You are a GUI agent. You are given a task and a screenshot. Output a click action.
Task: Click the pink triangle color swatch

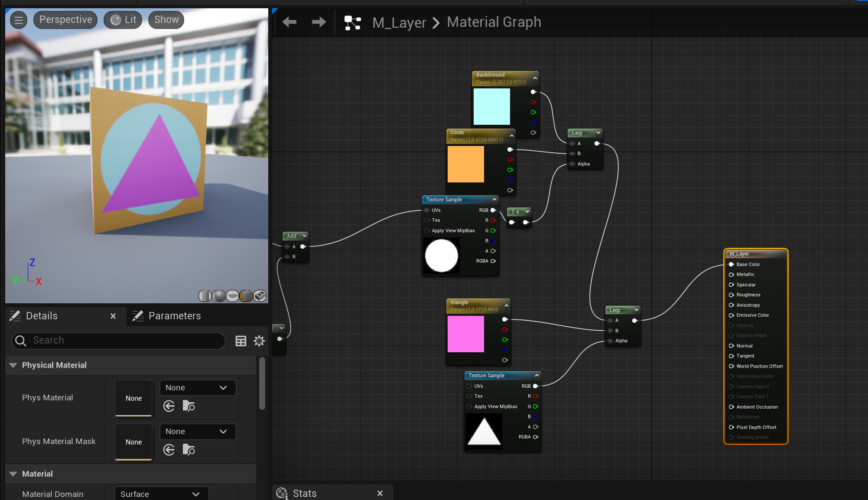465,334
